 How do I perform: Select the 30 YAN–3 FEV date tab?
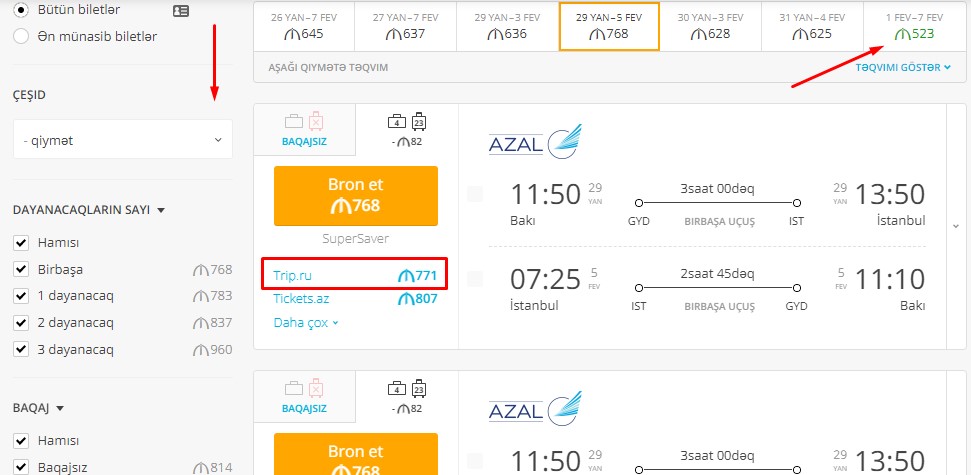coord(710,27)
